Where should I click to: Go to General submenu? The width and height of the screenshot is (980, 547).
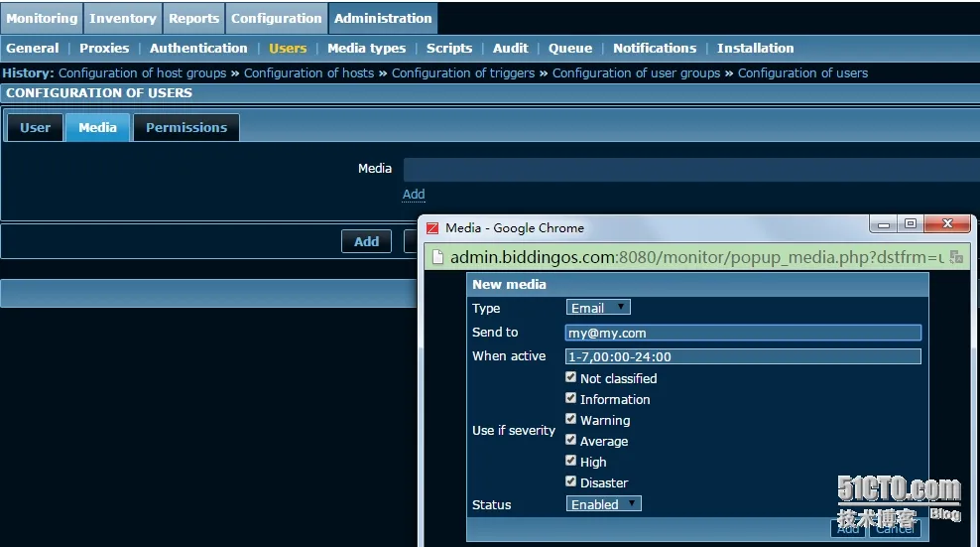pos(33,49)
